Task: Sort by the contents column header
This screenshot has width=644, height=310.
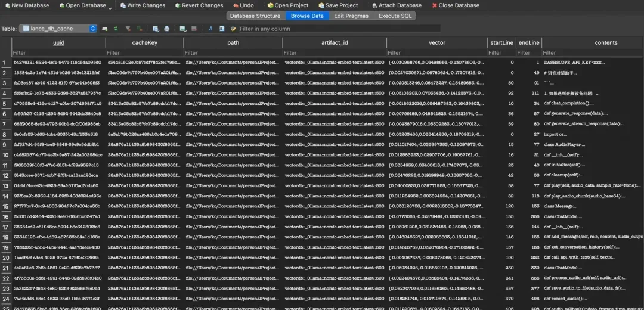Action: click(593, 43)
